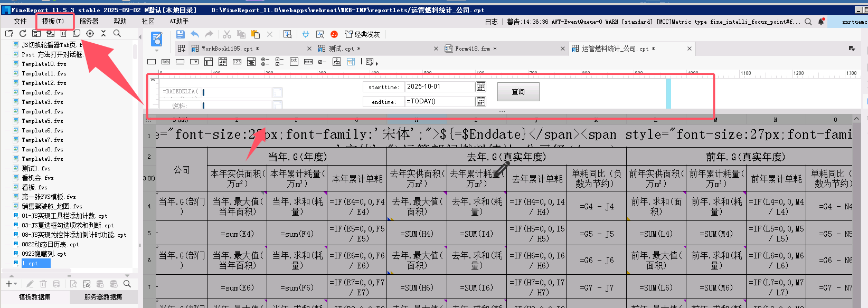This screenshot has width=868, height=308.
Task: Switch theme via 经典浅灰 button
Action: (x=362, y=34)
